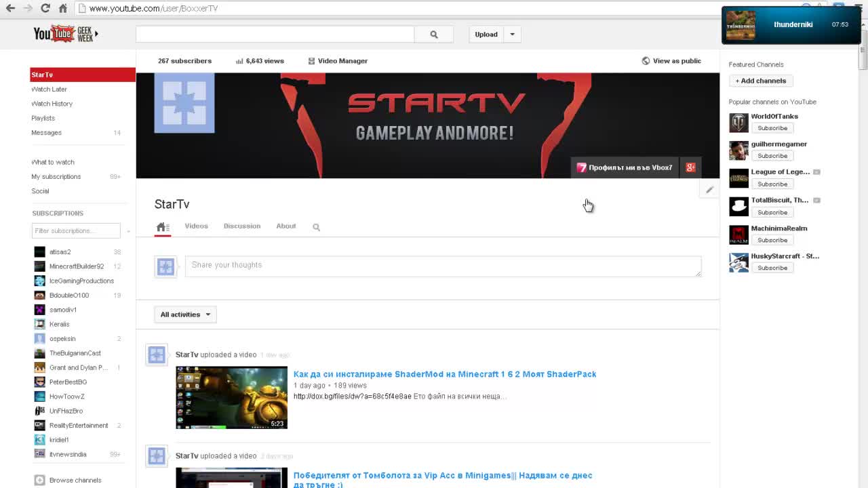
Task: Open the TotalBiscuit channel avatar
Action: 738,207
